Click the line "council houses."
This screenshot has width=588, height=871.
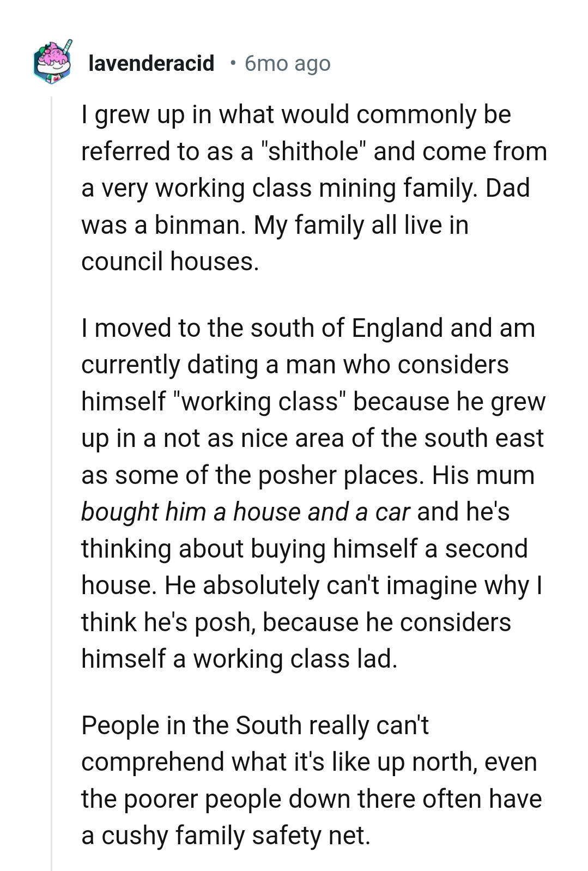170,262
